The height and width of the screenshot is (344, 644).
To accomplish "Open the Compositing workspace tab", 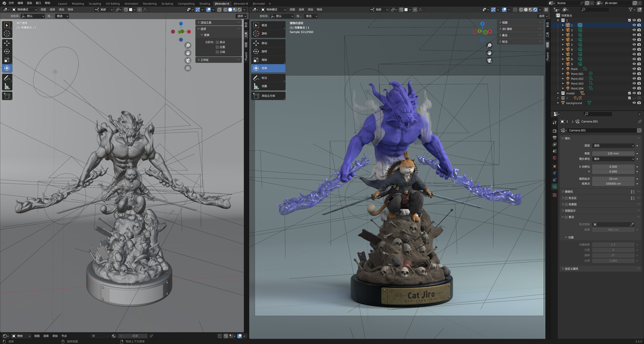I will pyautogui.click(x=186, y=3).
